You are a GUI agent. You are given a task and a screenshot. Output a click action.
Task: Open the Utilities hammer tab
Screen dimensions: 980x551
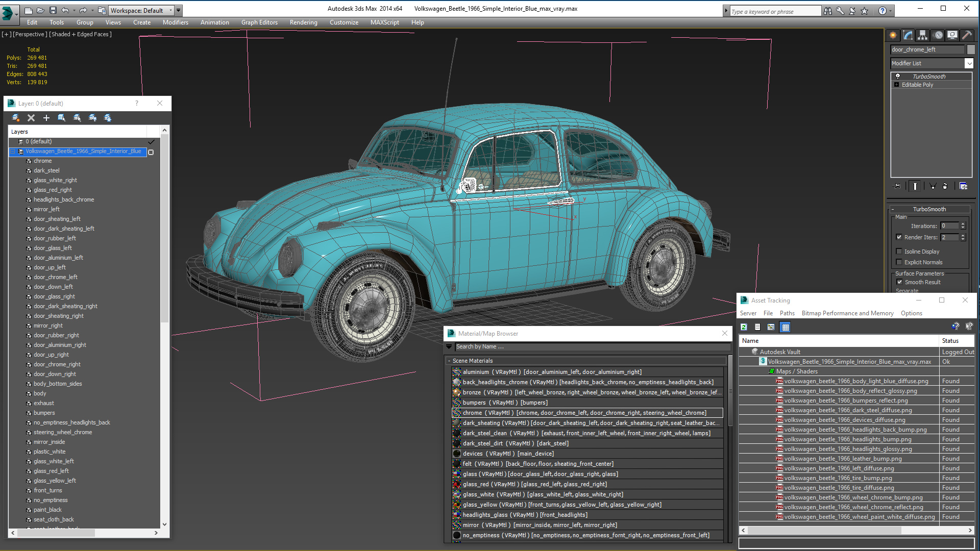pyautogui.click(x=967, y=35)
